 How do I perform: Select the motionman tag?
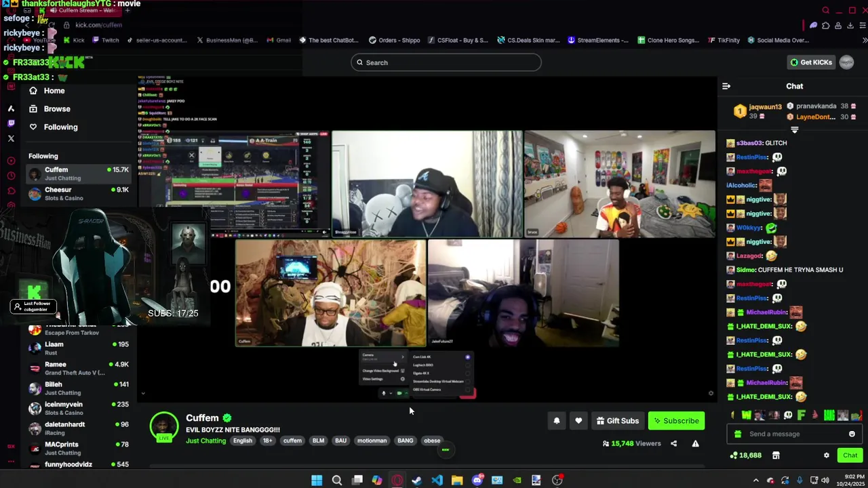372,441
